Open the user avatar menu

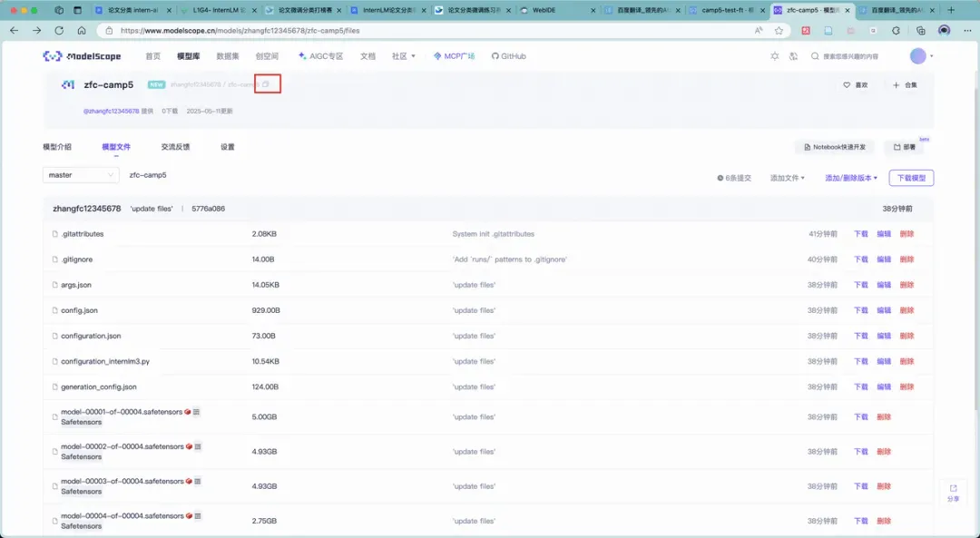918,56
